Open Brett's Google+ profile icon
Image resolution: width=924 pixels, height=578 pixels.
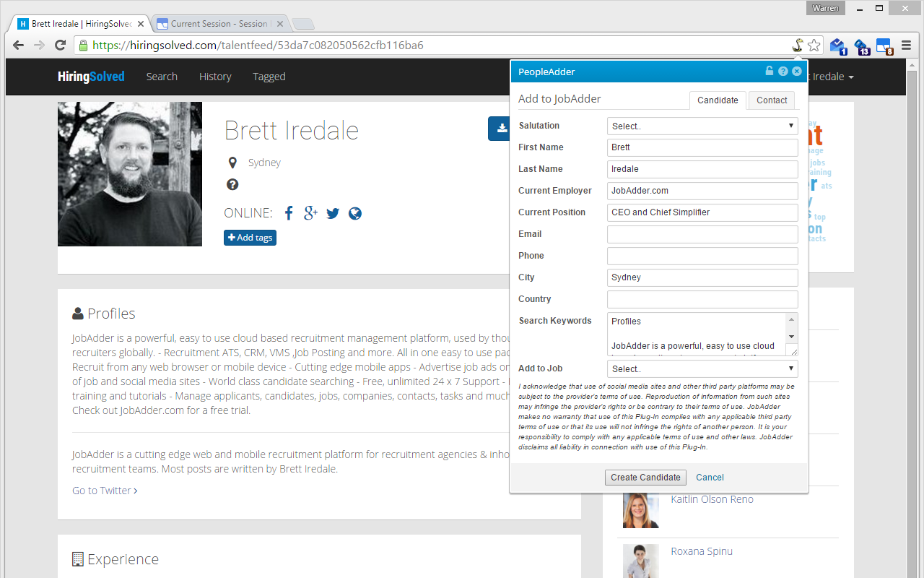click(x=310, y=213)
